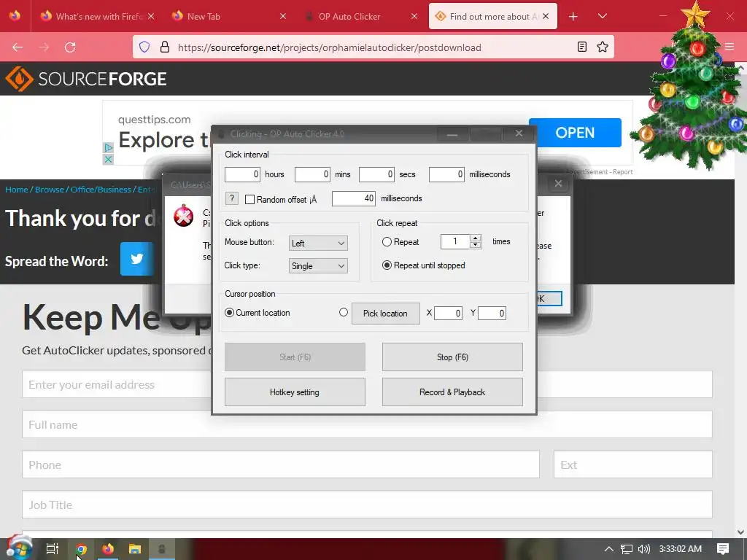Click the secs interval field

click(377, 174)
